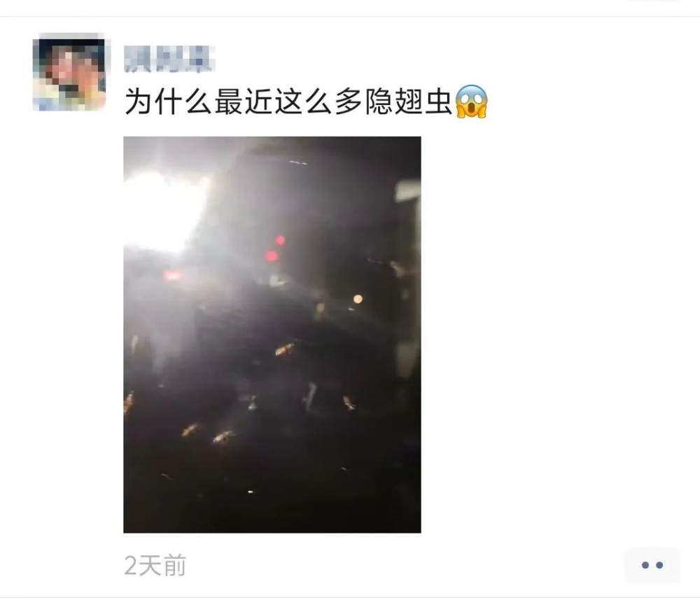The width and height of the screenshot is (700, 605).
Task: Click the insect cut off at photo's left edge
Action: point(129,403)
